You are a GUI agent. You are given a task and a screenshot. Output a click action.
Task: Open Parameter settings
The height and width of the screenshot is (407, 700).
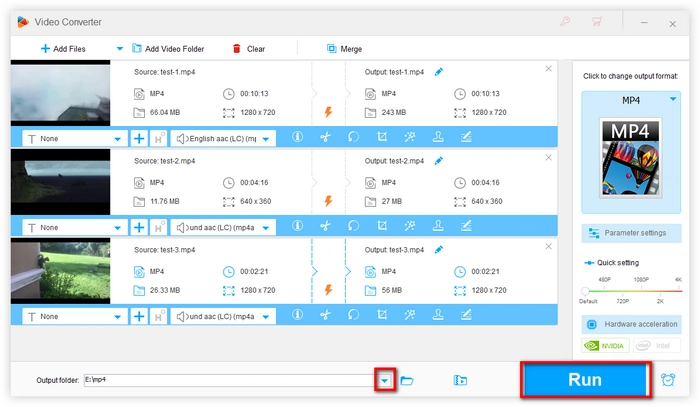(631, 233)
